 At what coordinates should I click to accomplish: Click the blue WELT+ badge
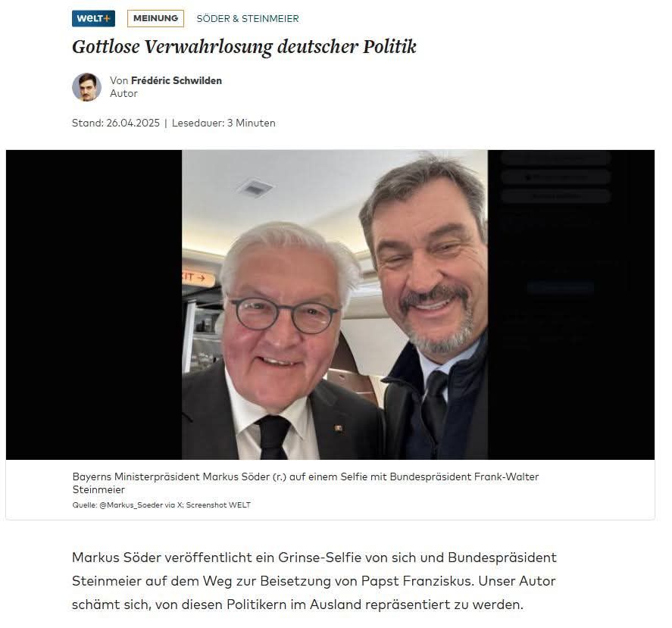(93, 18)
